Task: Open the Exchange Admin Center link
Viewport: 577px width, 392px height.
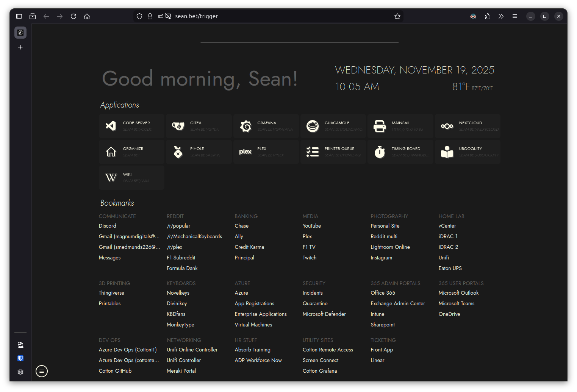Action: tap(398, 303)
